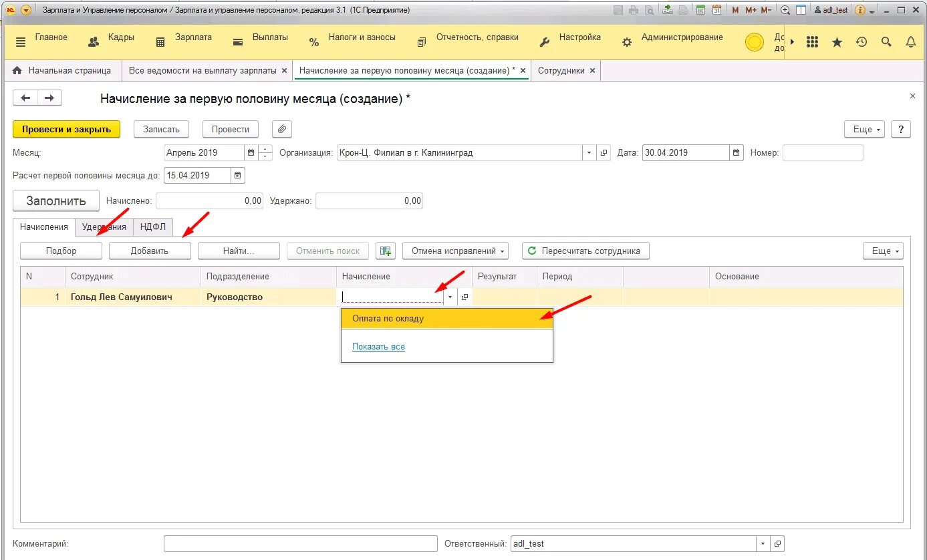Open the Начисление cell's open-item icon
Viewport: 927px width, 560px height.
[x=465, y=297]
